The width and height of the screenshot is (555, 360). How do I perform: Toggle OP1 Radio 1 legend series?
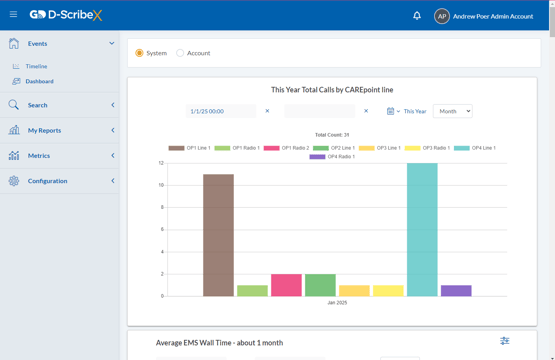237,148
